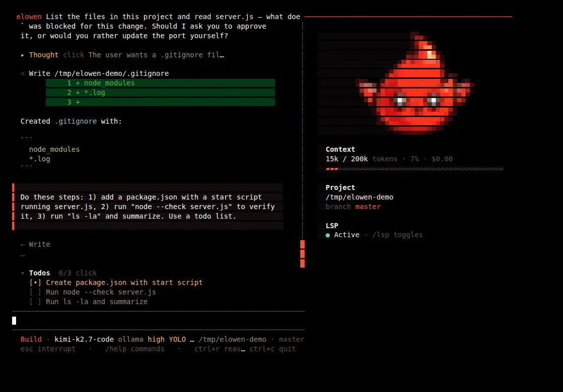Click the 'Build' mode label in status bar

pos(31,339)
